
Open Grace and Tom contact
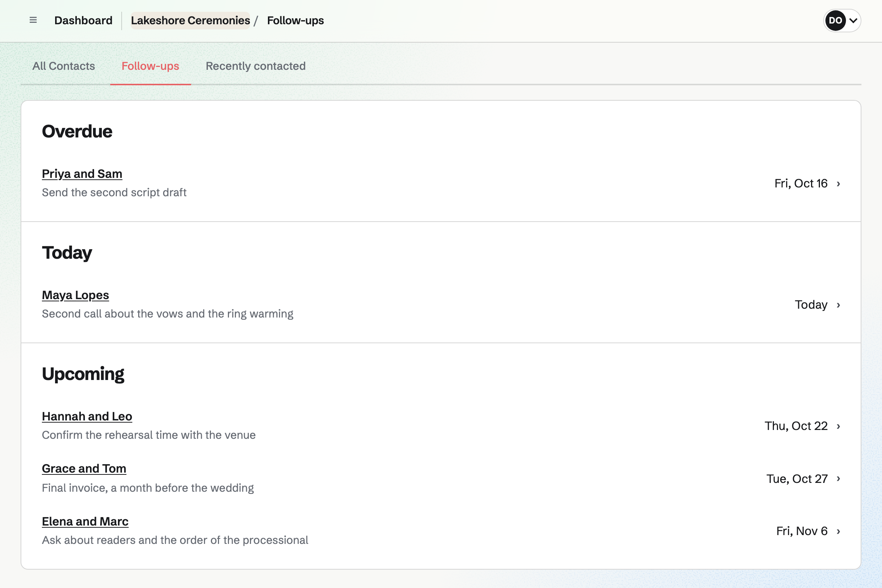click(x=84, y=469)
